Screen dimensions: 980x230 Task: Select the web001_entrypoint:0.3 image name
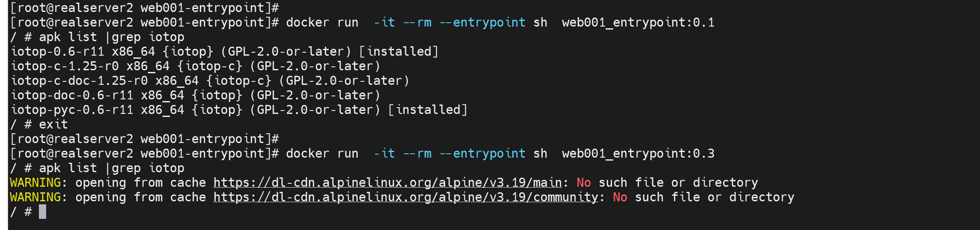pyautogui.click(x=638, y=154)
